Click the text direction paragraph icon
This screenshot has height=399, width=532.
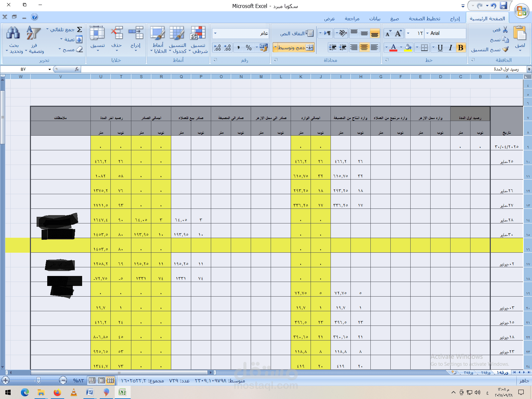(x=328, y=33)
